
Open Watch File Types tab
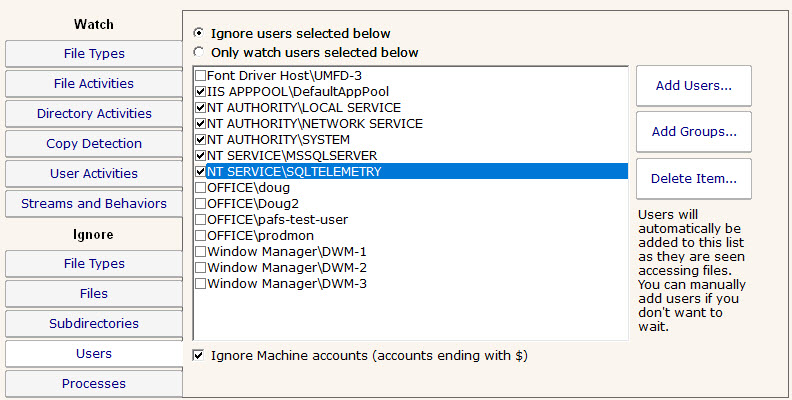[94, 54]
